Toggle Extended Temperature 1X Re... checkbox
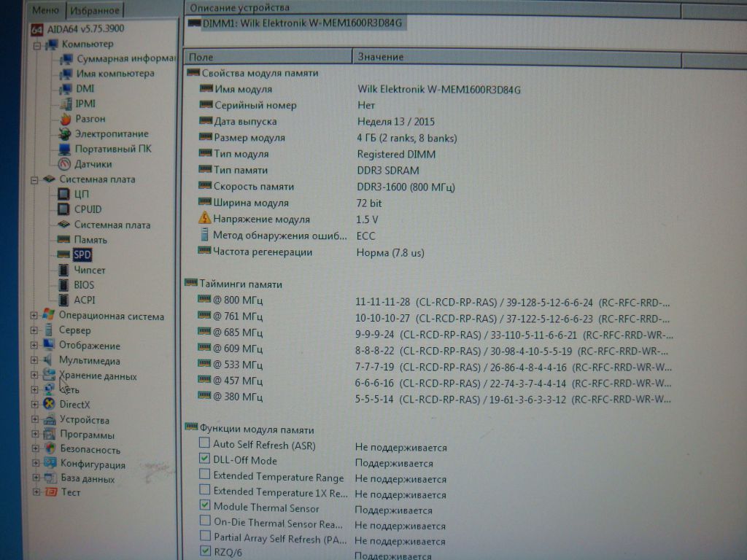Viewport: 747px width, 560px height. point(204,489)
